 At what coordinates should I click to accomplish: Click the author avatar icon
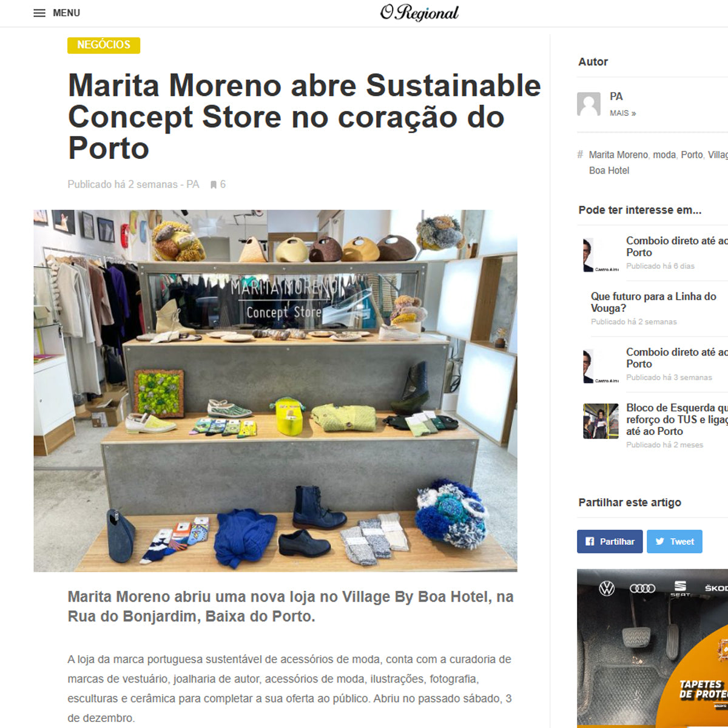588,104
